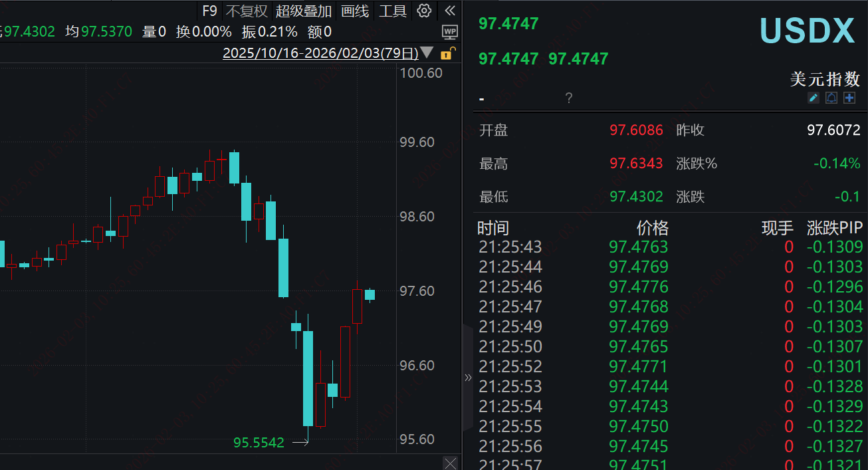Toggle the date range lock icon
The width and height of the screenshot is (868, 470).
pyautogui.click(x=447, y=53)
